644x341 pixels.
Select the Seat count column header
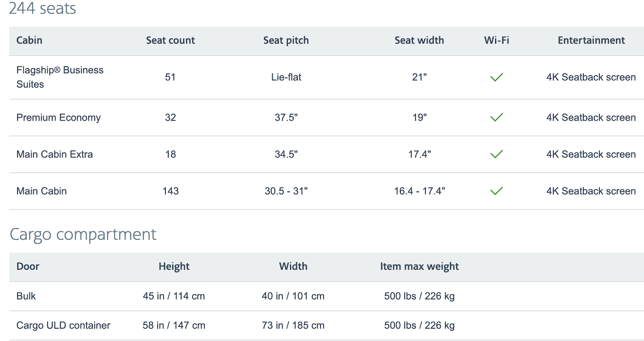pos(171,40)
